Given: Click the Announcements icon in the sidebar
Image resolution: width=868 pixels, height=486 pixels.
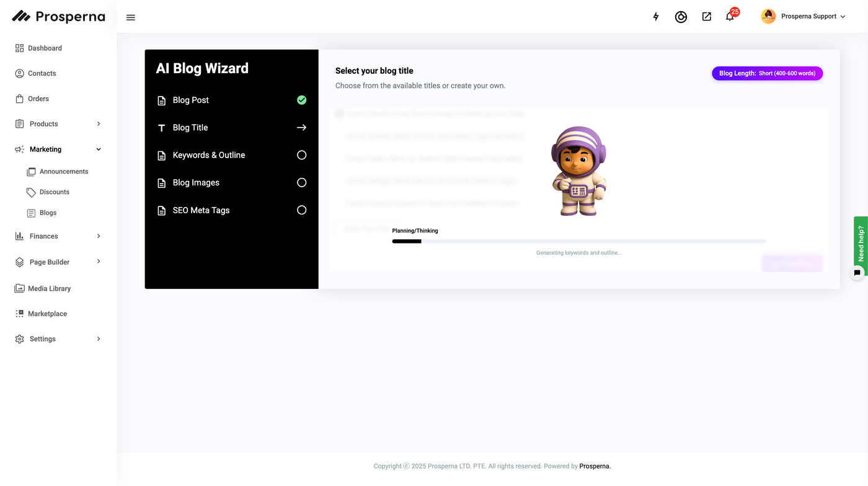Looking at the screenshot, I should pyautogui.click(x=31, y=172).
